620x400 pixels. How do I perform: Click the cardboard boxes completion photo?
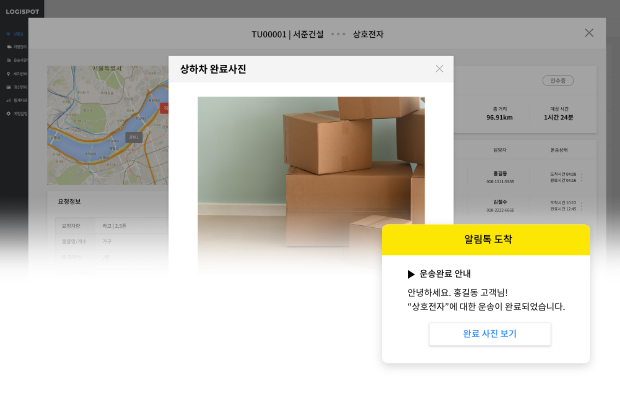pos(311,185)
